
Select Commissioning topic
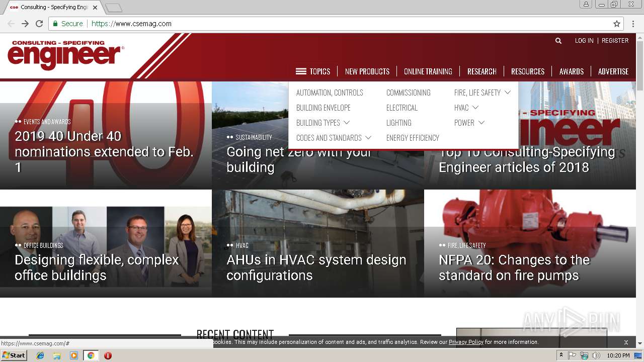(409, 93)
